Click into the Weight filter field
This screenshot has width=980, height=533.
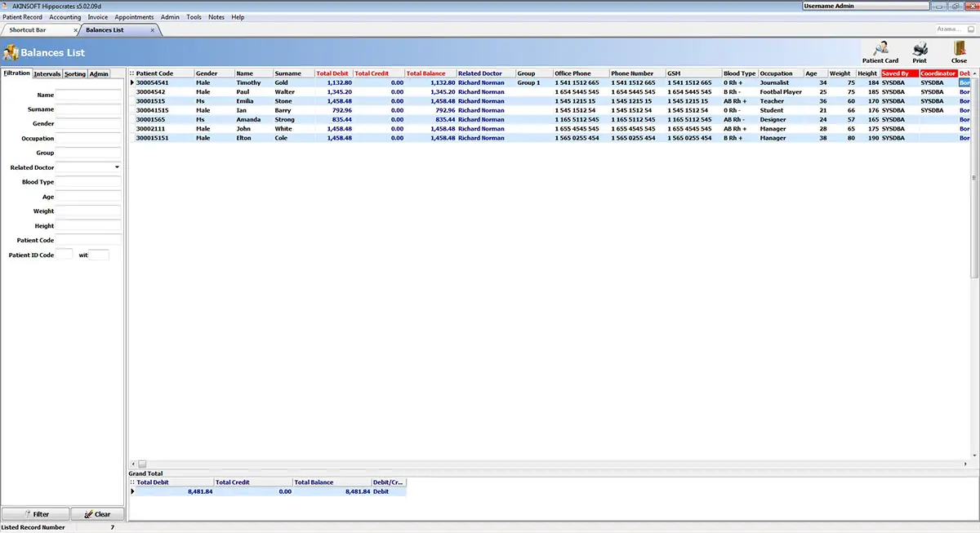pos(88,211)
